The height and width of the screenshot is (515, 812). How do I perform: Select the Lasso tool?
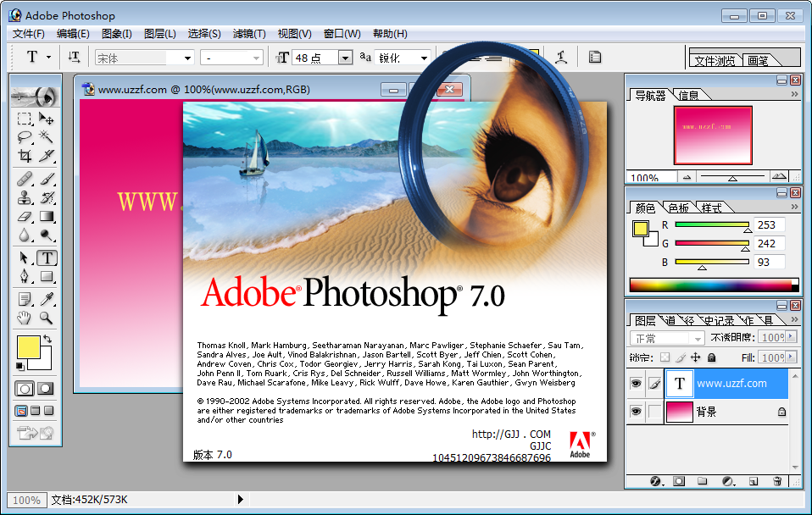tap(25, 137)
